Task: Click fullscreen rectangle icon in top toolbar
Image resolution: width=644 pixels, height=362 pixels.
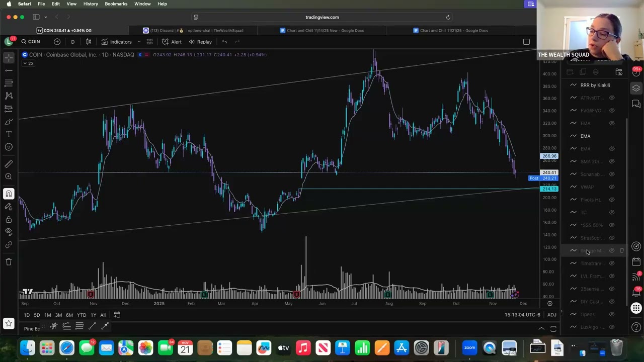Action: click(526, 42)
